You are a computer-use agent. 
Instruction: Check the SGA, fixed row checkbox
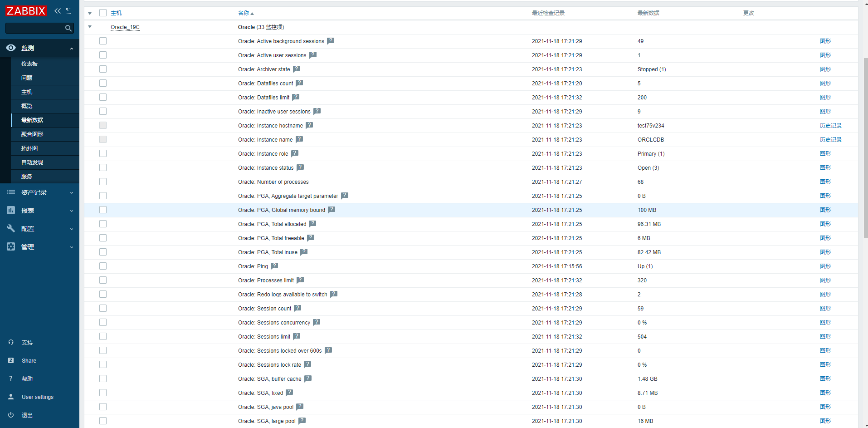pos(103,393)
